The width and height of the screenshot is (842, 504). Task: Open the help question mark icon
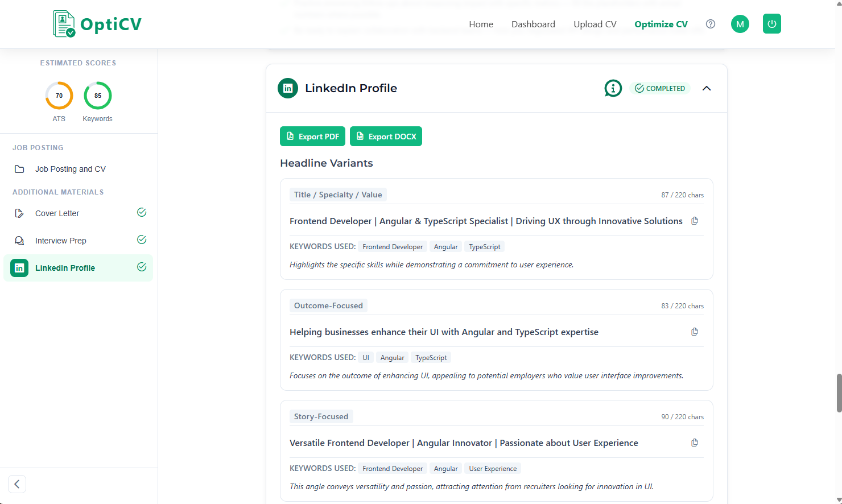coord(711,24)
